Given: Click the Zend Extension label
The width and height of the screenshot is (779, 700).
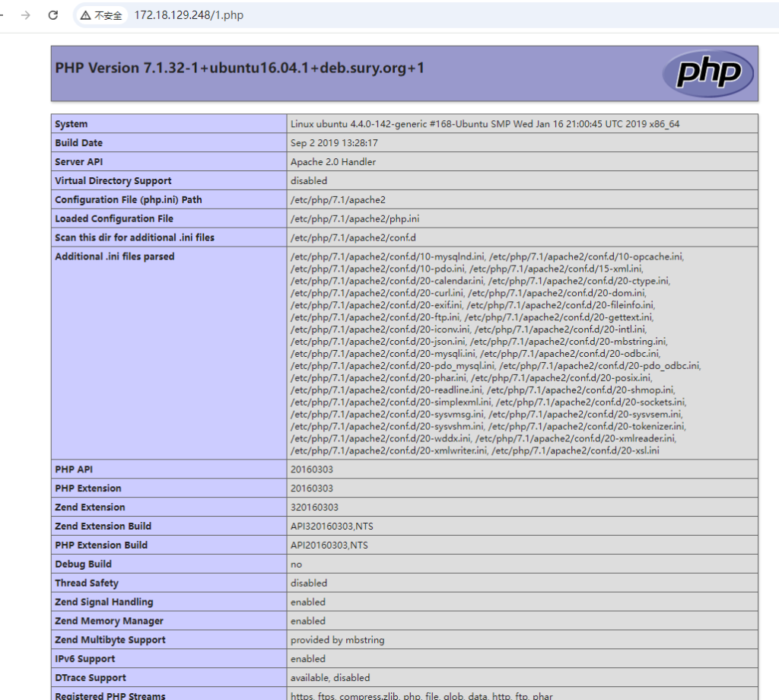Looking at the screenshot, I should pos(90,508).
